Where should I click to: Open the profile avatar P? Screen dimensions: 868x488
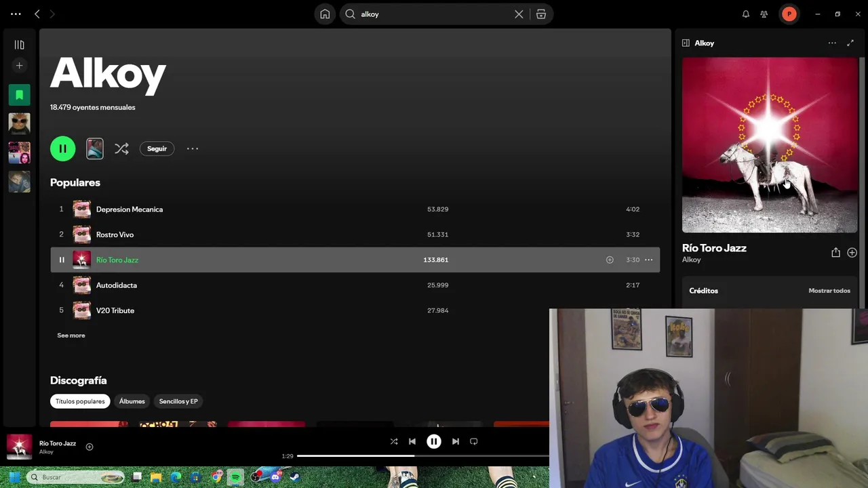coord(789,14)
